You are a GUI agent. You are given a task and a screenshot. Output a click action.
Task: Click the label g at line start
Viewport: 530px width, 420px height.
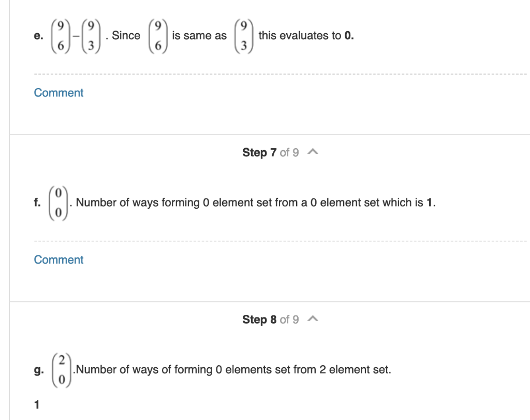tap(38, 370)
